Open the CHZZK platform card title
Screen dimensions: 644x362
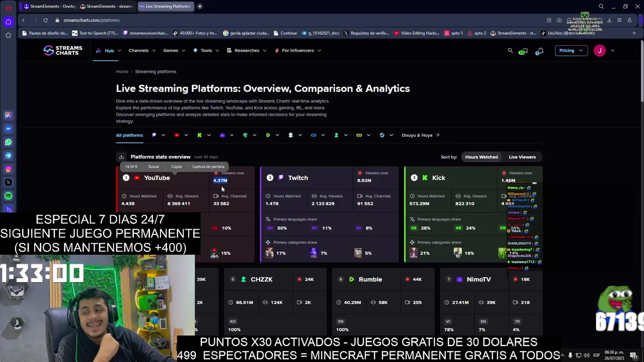click(262, 280)
